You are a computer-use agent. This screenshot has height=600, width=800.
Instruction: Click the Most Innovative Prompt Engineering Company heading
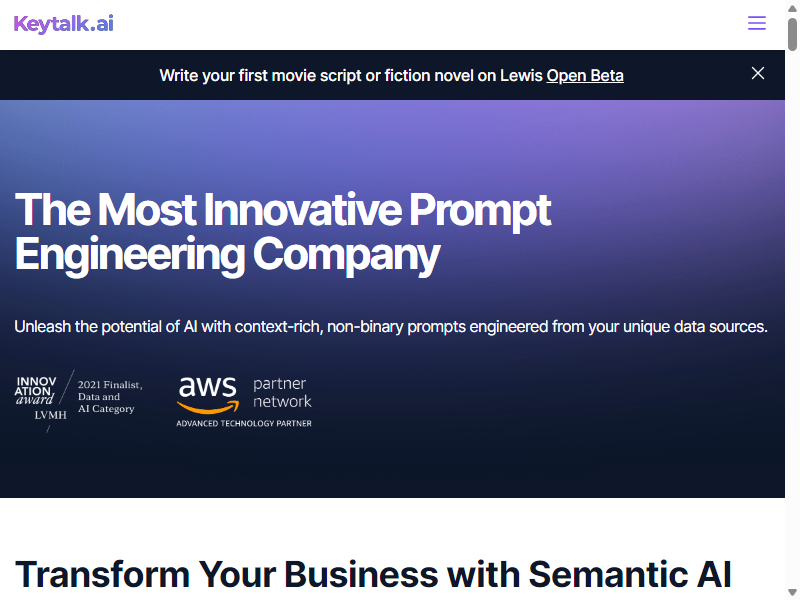pos(283,232)
